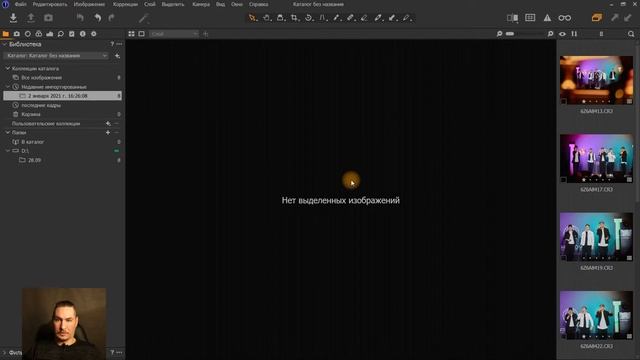The width and height of the screenshot is (640, 360).
Task: Open the Library tool tab folder icon
Action: pyautogui.click(x=6, y=34)
